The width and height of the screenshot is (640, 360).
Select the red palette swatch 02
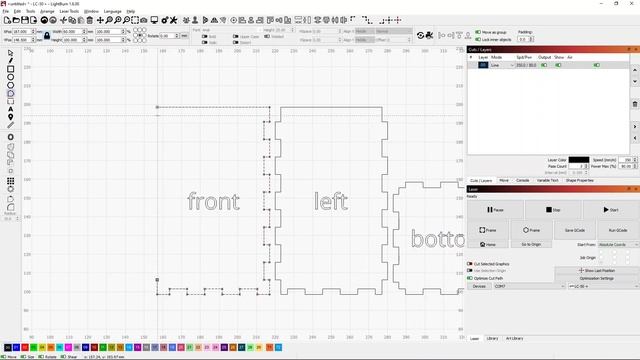[25, 348]
